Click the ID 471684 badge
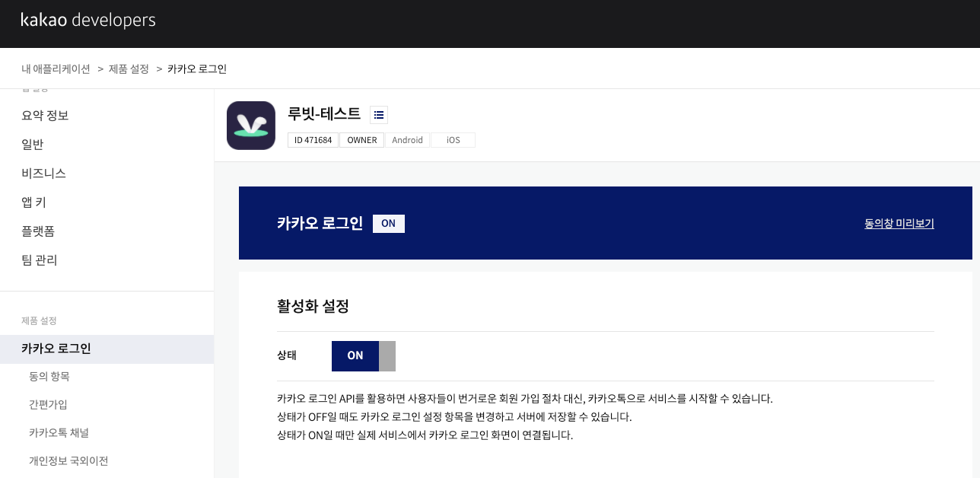This screenshot has height=478, width=980. (x=313, y=140)
